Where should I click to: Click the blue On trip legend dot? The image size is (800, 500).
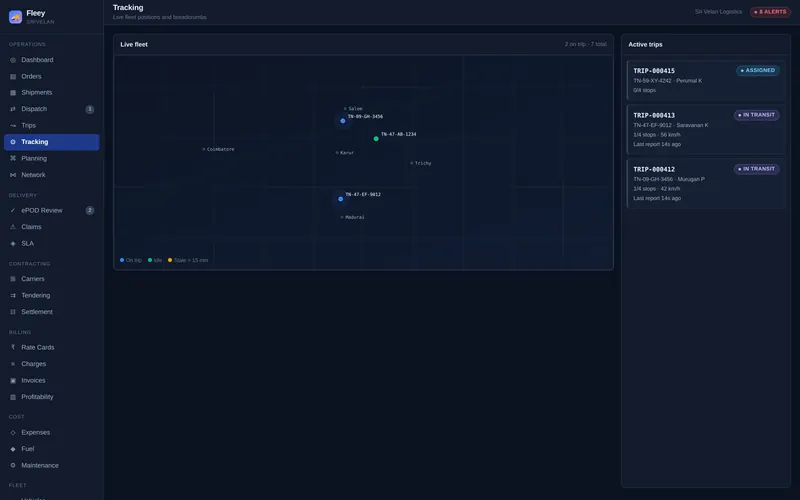point(122,260)
